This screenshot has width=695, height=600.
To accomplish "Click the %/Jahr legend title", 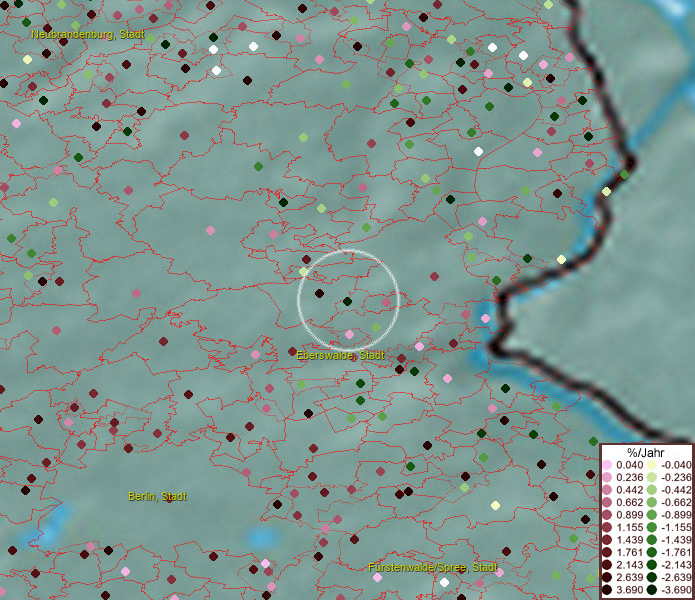I will coord(646,452).
